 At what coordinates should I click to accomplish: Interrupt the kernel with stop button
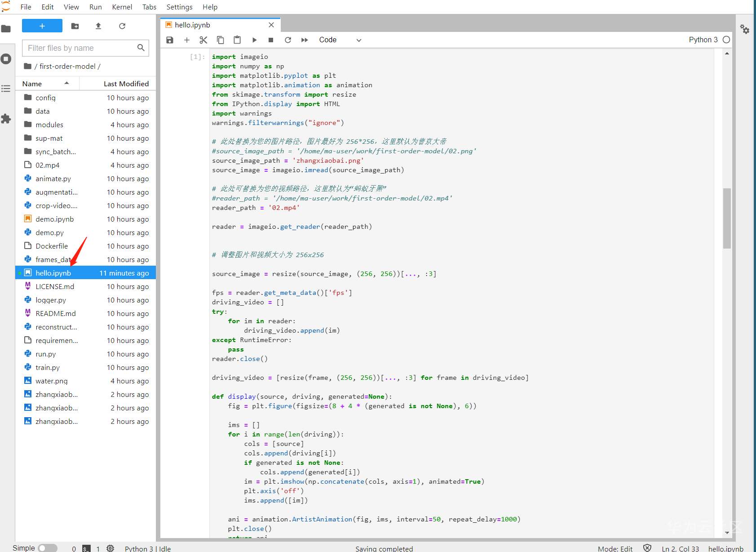click(x=271, y=40)
